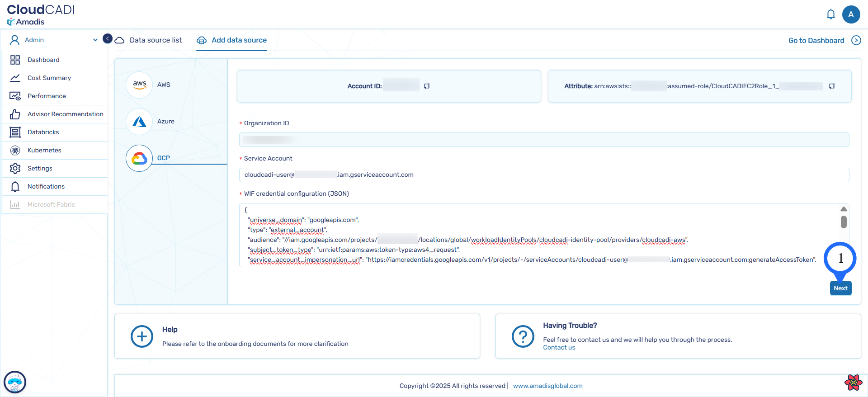Open the chatbot assistant icon
This screenshot has width=868, height=397.
pos(15,382)
